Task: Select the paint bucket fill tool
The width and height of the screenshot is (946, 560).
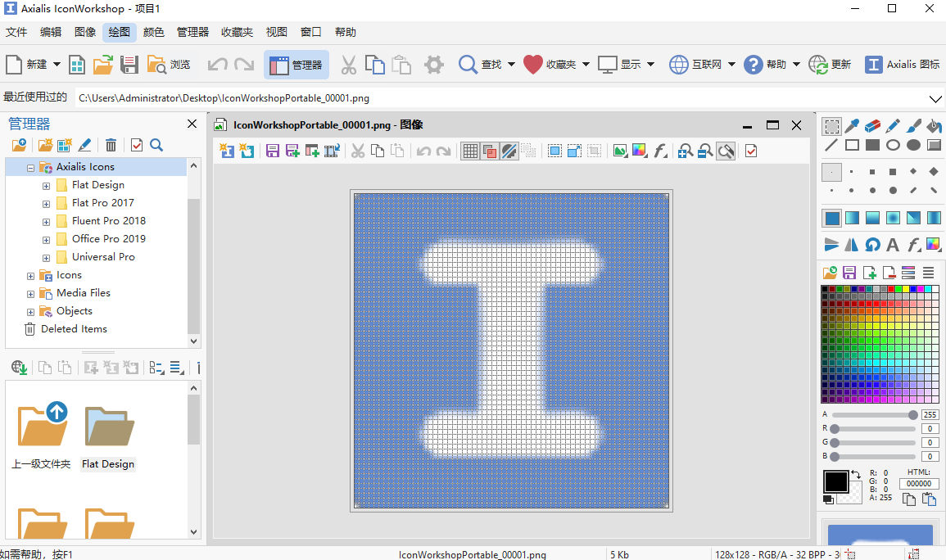Action: pos(934,126)
